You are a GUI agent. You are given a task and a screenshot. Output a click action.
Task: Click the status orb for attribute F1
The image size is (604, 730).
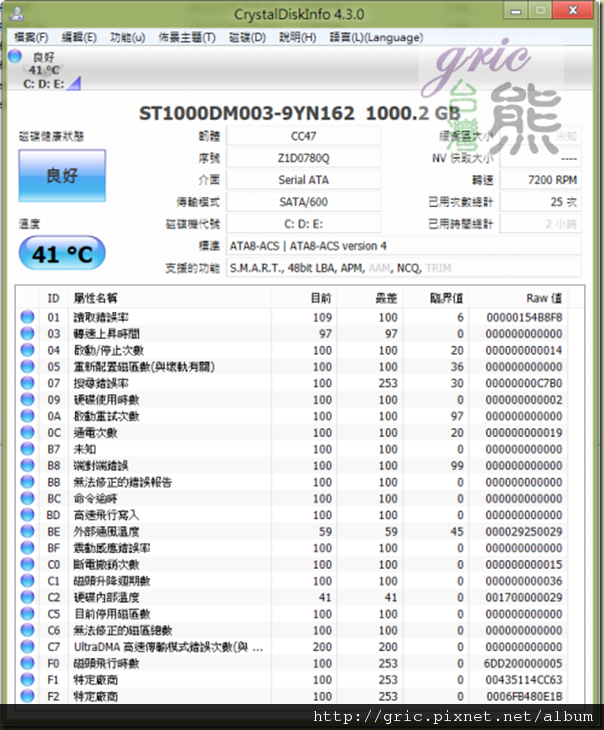[27, 679]
